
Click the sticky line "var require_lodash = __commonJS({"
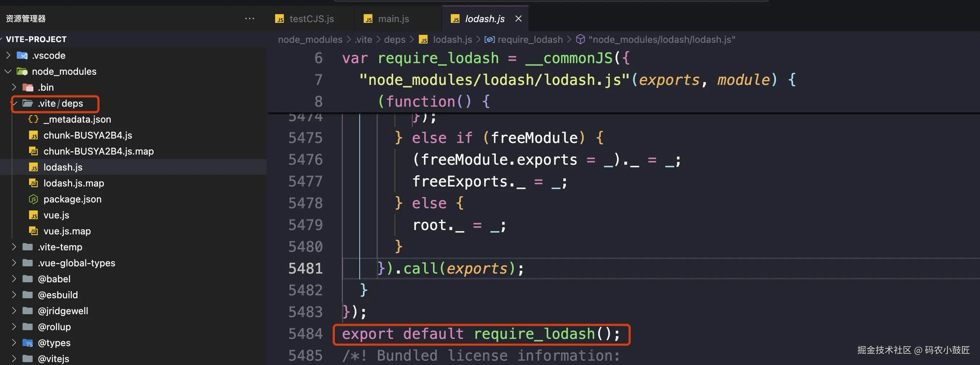coord(486,58)
